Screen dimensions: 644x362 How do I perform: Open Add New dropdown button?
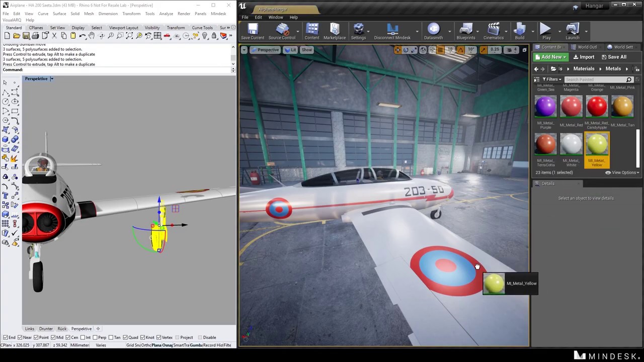550,57
